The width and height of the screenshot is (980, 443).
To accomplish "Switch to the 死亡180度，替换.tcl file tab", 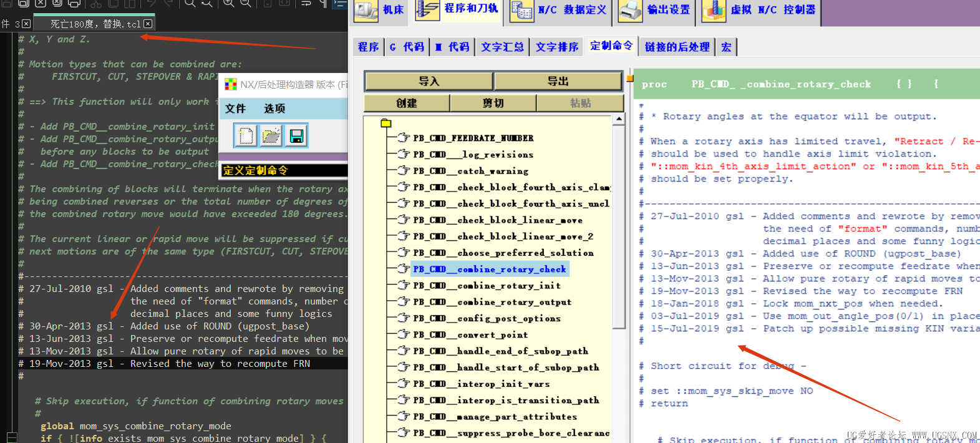I will click(95, 24).
